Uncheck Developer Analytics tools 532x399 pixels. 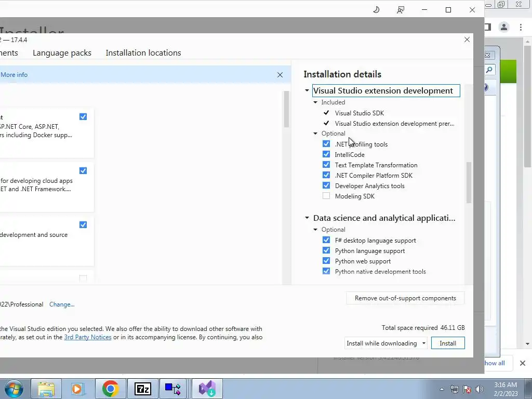(326, 185)
